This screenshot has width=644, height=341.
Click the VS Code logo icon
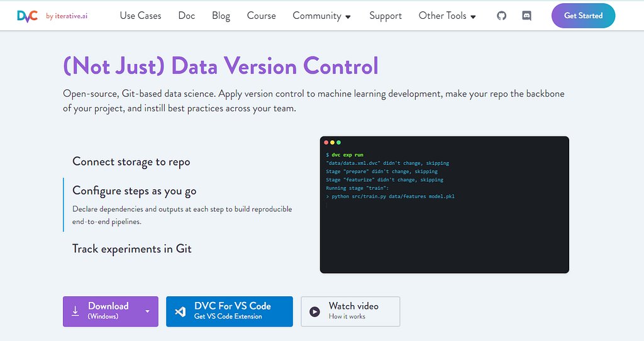180,311
